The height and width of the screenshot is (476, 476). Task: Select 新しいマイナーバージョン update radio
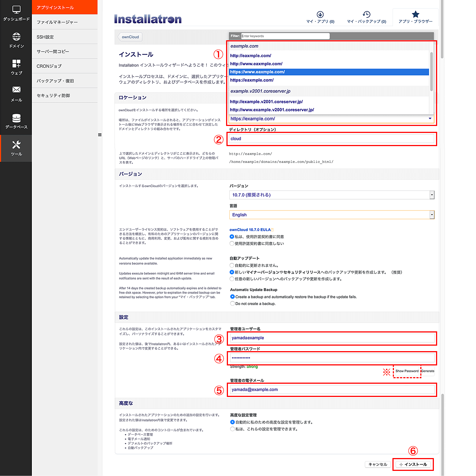click(x=232, y=272)
